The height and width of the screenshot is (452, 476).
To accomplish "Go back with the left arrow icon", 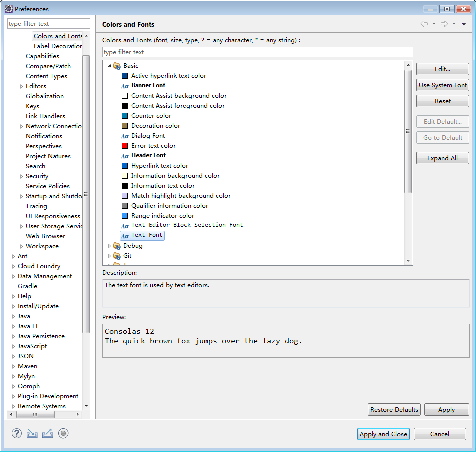I will [424, 24].
